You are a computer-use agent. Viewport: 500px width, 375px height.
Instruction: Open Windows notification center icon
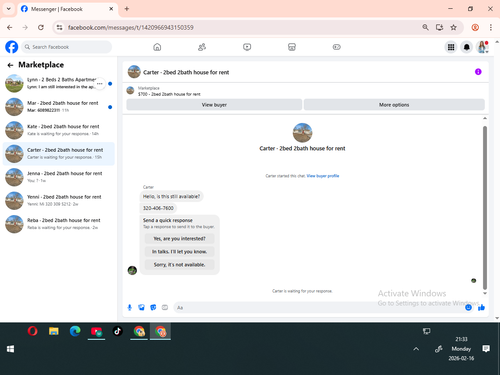486,349
